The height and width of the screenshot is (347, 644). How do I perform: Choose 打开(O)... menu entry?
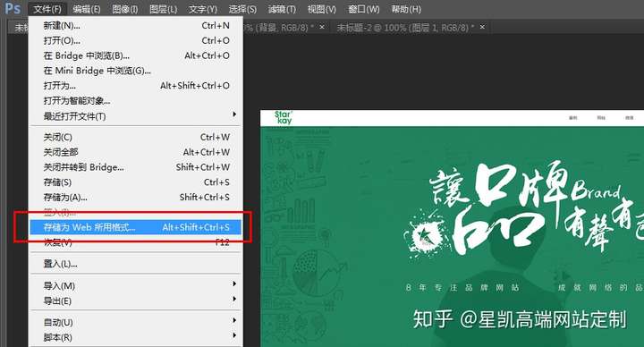pos(136,40)
